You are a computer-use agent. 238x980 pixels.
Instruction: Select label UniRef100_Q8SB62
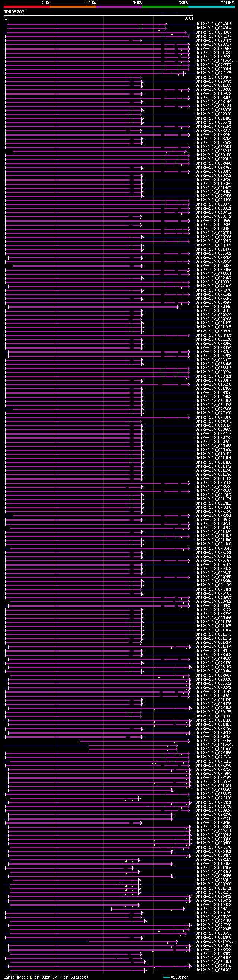click(x=214, y=790)
